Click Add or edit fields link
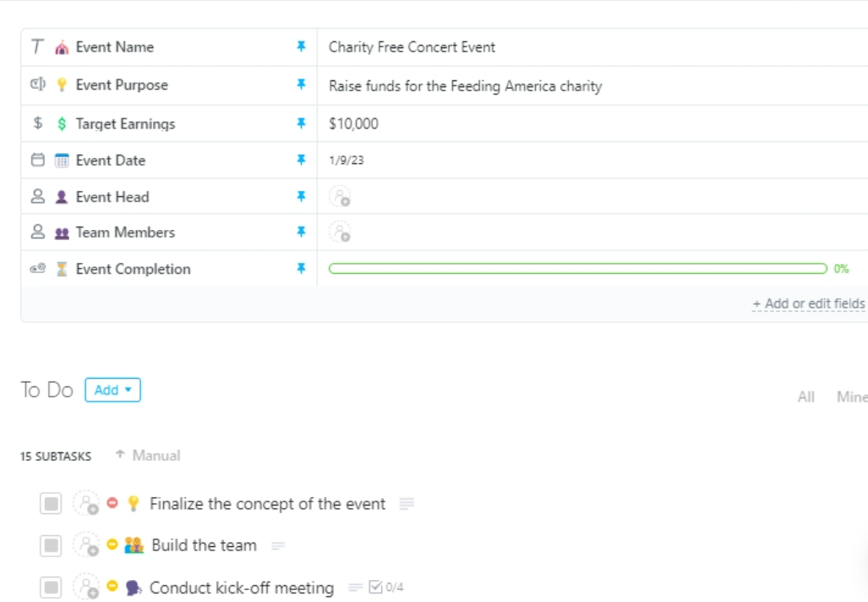 point(808,304)
